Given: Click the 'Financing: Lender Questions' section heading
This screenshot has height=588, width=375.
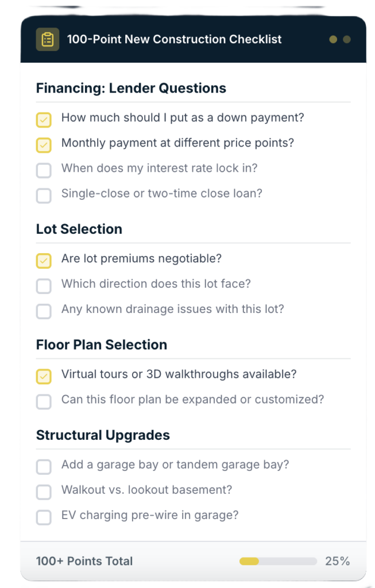Looking at the screenshot, I should click(x=131, y=88).
